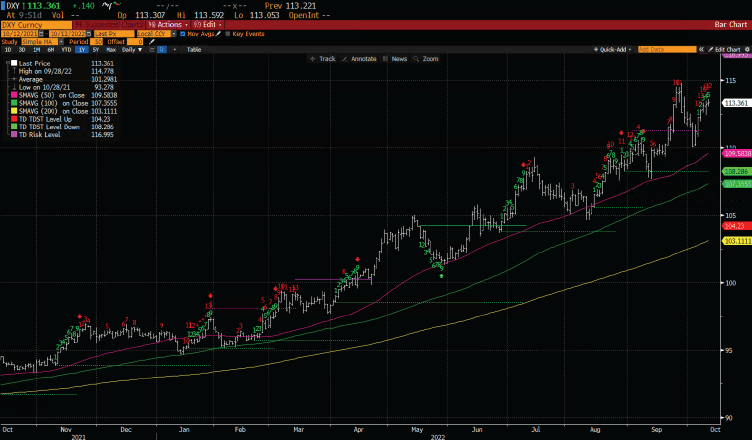Click the Edit Chart button
The image size is (752, 440).
(x=726, y=49)
